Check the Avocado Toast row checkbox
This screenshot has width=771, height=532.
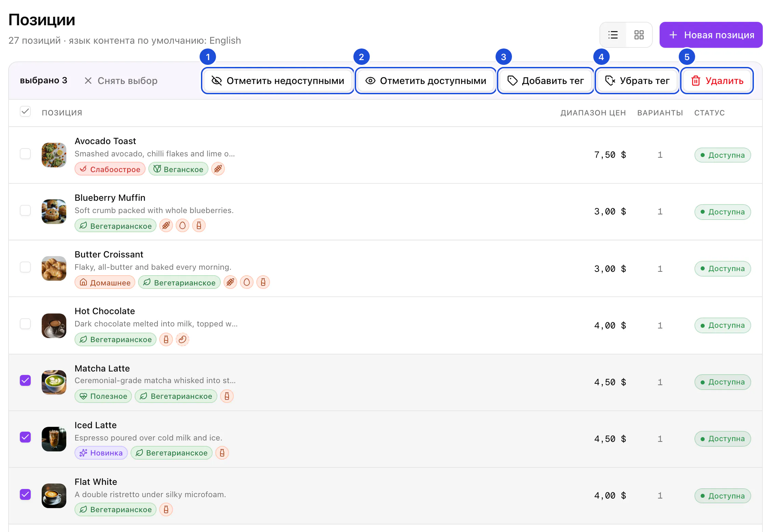point(25,154)
